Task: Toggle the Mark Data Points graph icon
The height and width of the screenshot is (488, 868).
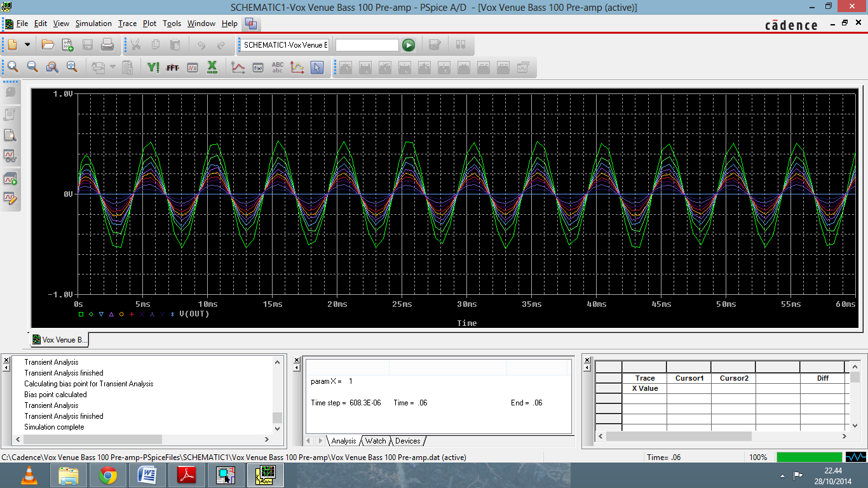Action: click(x=297, y=67)
